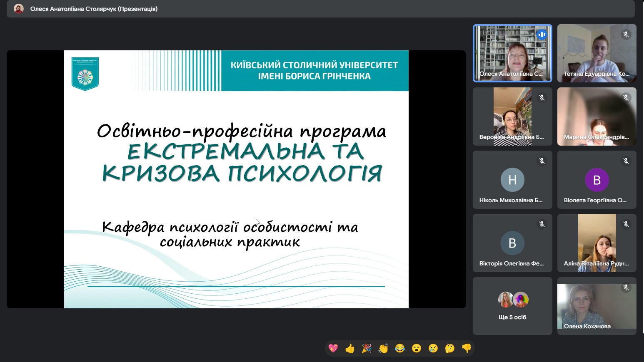The height and width of the screenshot is (362, 644).
Task: Select Марина Олександрівна video tile
Action: pyautogui.click(x=597, y=117)
